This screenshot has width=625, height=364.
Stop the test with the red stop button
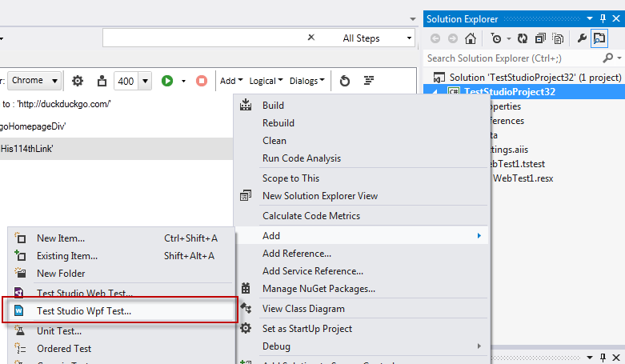pos(202,81)
